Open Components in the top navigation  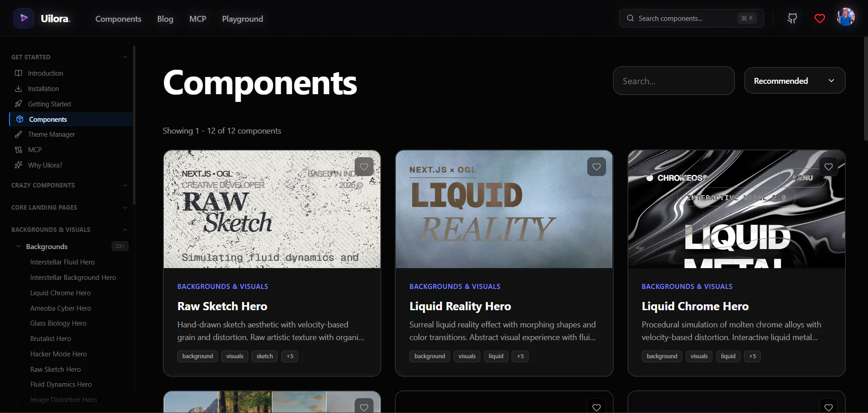(x=119, y=19)
